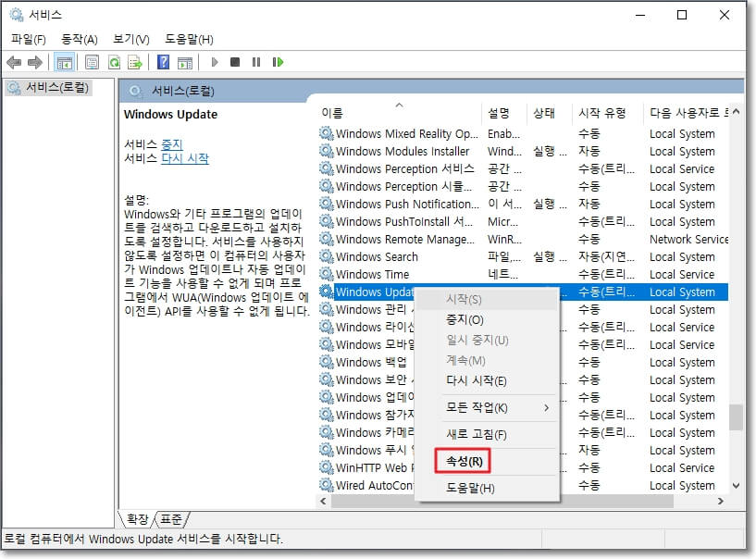This screenshot has width=756, height=559.
Task: Select the Windows Time service row
Action: [523, 274]
